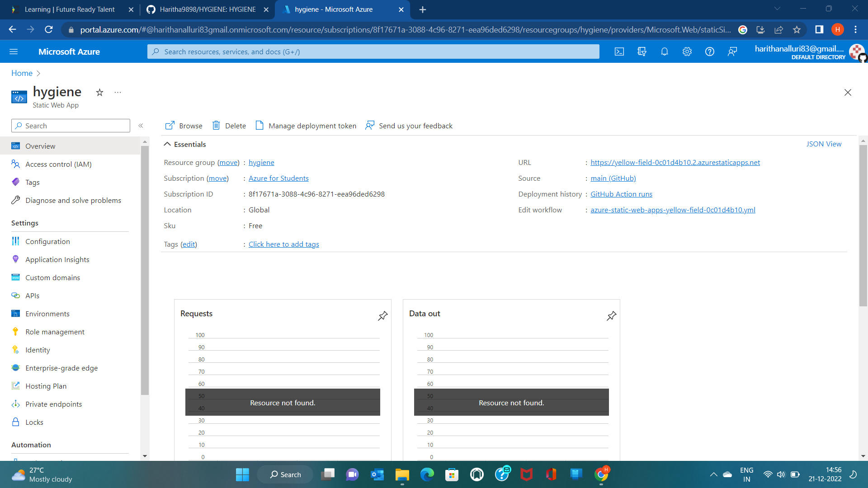The image size is (868, 488).
Task: Click the notifications bell icon
Action: [x=665, y=52]
